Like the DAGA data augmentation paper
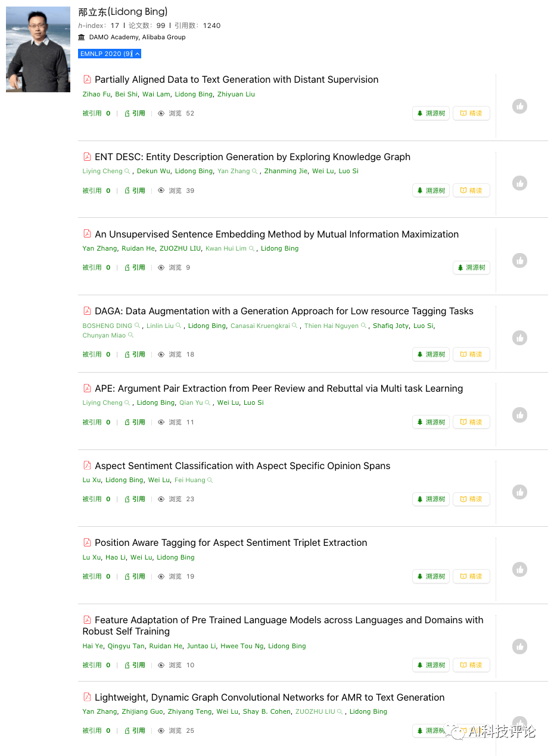Screen dimensions: 554x756 (x=520, y=338)
